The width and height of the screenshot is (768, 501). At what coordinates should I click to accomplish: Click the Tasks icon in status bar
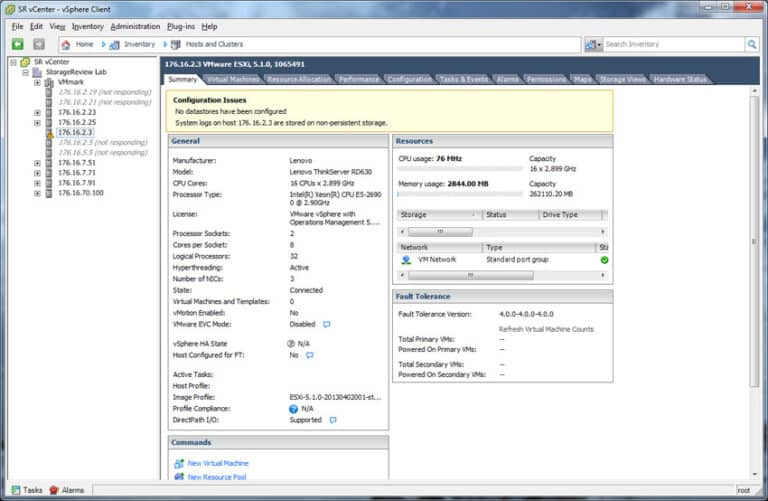tap(16, 490)
